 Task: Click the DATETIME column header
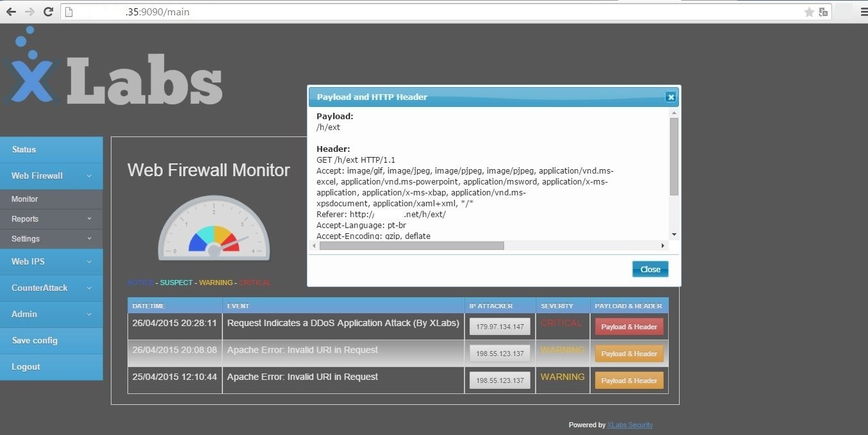pos(175,306)
